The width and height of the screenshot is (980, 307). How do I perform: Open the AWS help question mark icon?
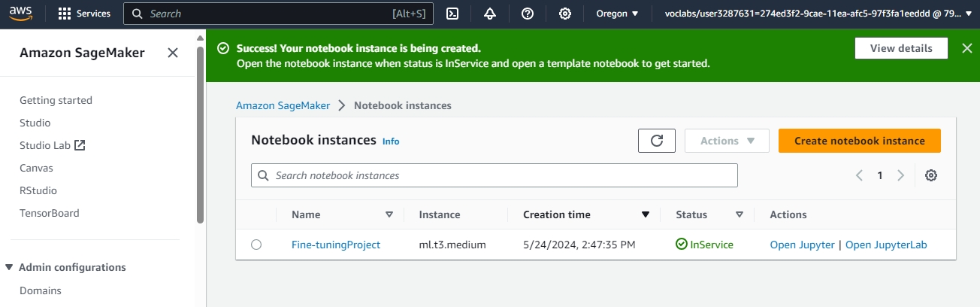(x=528, y=14)
